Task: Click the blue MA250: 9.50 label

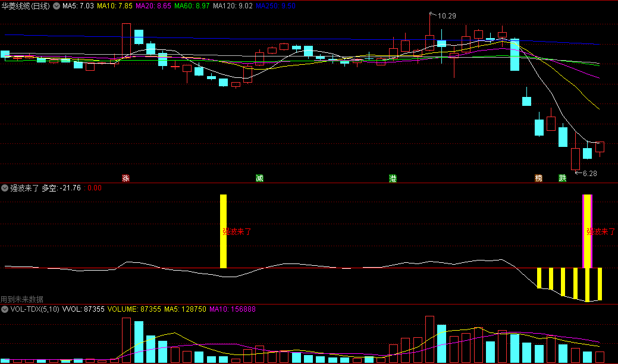Action: pos(275,6)
